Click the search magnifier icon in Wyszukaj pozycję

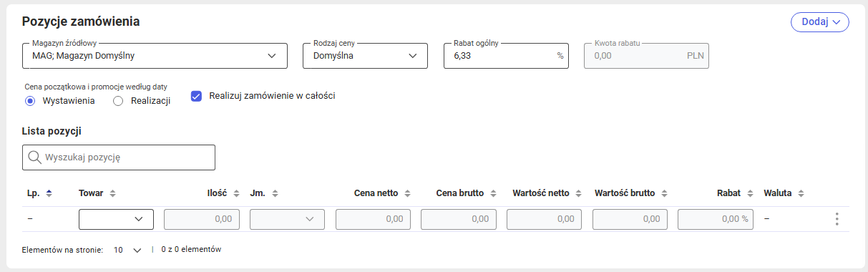click(34, 157)
